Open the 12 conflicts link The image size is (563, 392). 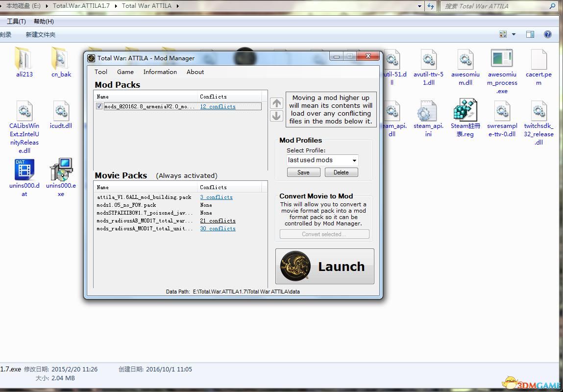218,106
